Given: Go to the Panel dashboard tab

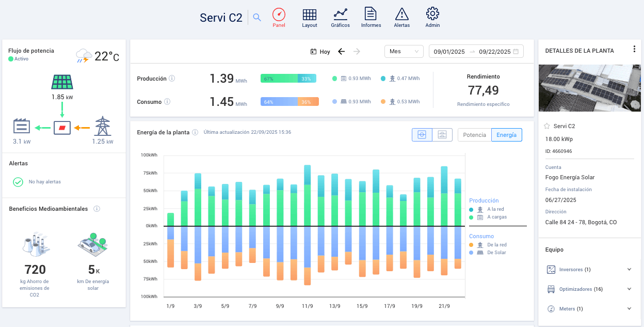Looking at the screenshot, I should [279, 18].
